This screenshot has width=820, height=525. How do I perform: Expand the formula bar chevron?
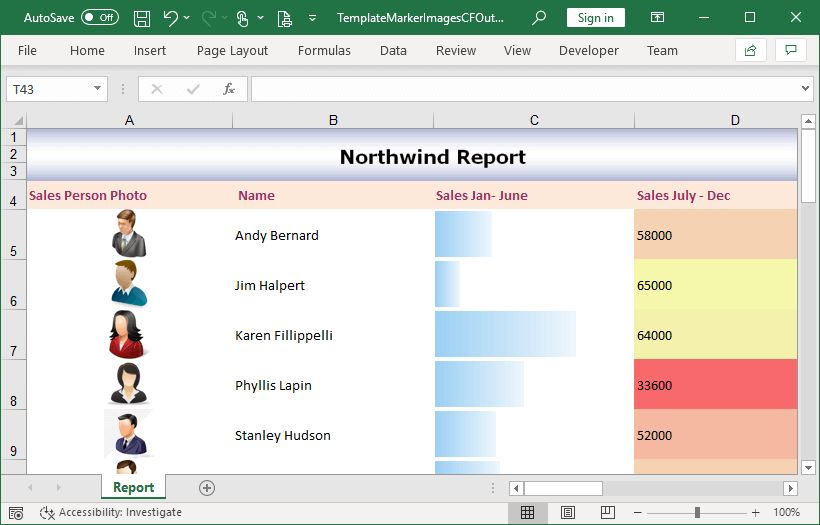click(805, 88)
